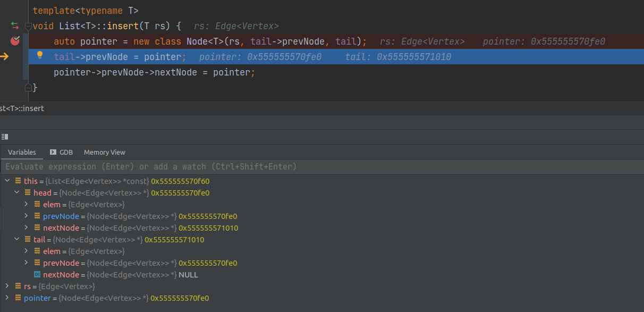Click pointer value 0x555555570fe0 in variables

point(180,298)
